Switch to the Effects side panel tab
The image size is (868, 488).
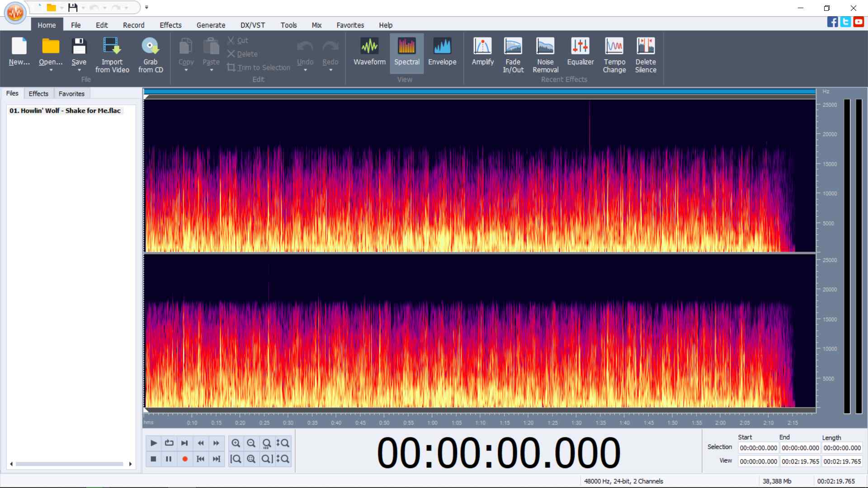[x=38, y=94]
